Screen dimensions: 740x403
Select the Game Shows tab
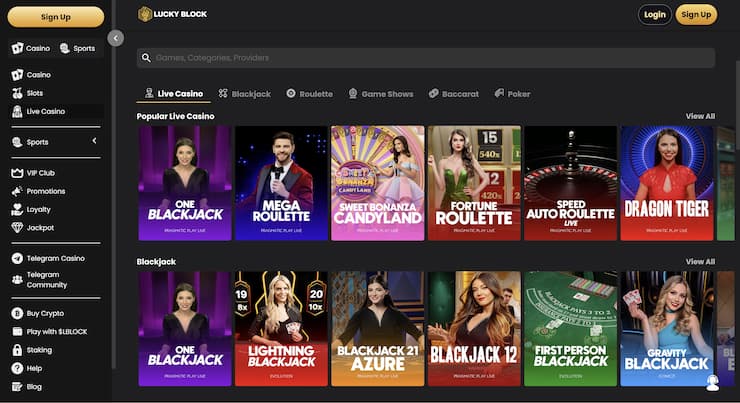(x=381, y=93)
